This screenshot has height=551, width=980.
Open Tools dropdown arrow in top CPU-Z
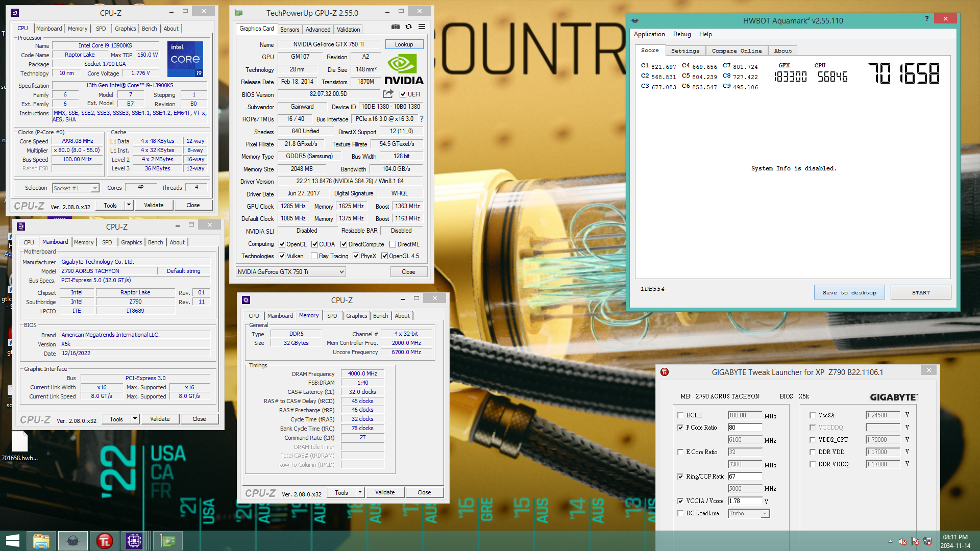pos(129,205)
